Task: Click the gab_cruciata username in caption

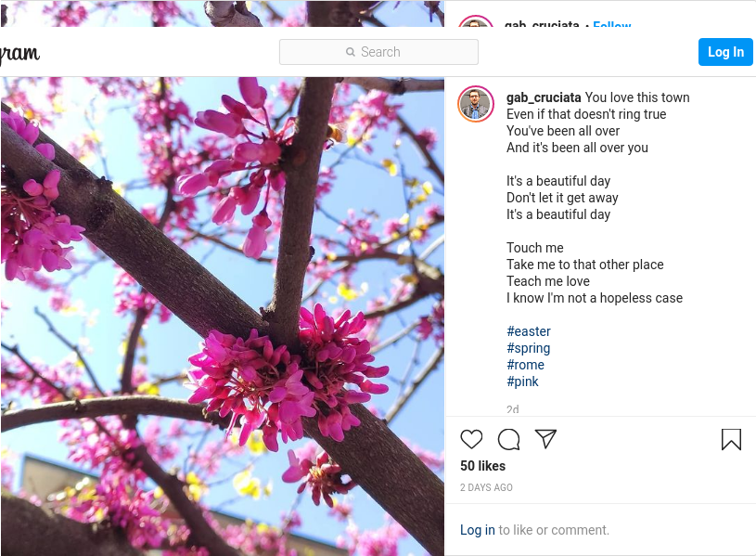Action: point(544,98)
